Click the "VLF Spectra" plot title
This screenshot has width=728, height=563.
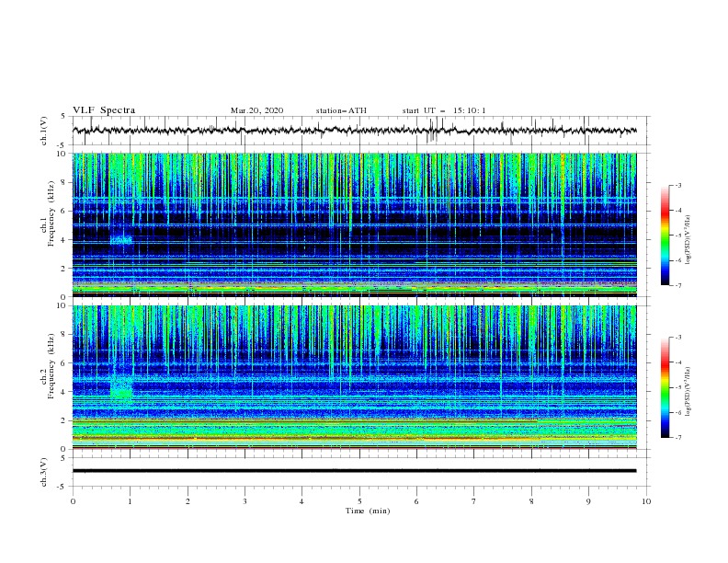coord(104,110)
